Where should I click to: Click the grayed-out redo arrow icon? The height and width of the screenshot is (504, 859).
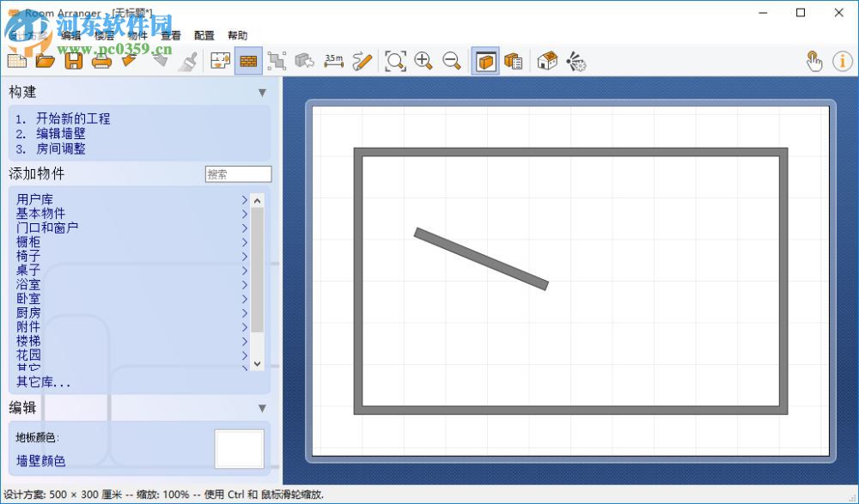[x=160, y=61]
